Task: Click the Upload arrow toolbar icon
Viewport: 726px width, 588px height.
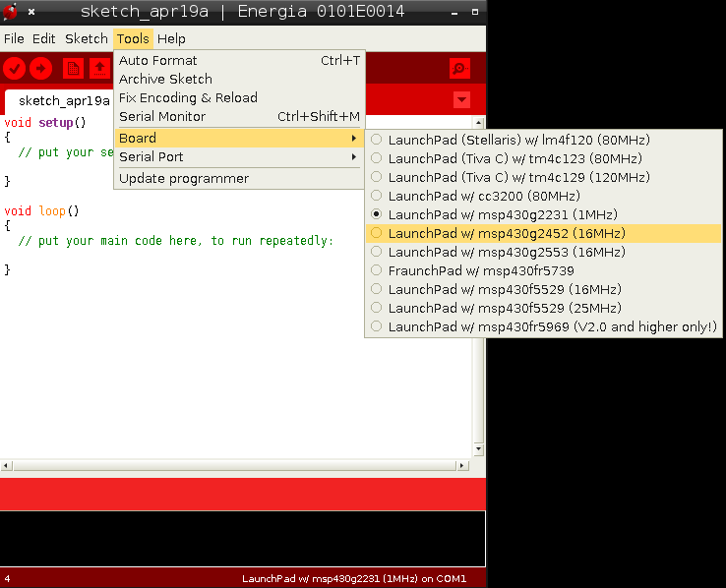Action: [x=40, y=69]
